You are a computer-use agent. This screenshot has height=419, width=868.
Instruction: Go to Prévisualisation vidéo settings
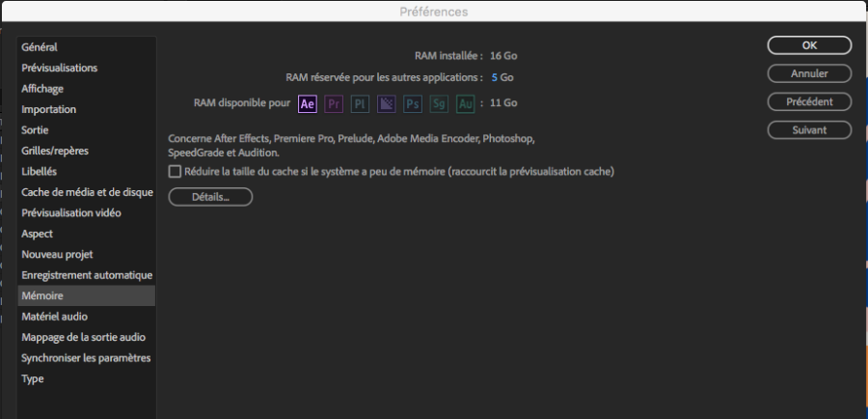[x=87, y=212]
